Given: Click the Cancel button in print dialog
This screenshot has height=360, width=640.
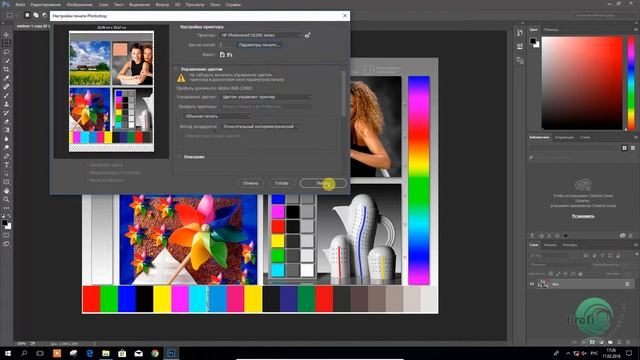Looking at the screenshot, I should (251, 183).
